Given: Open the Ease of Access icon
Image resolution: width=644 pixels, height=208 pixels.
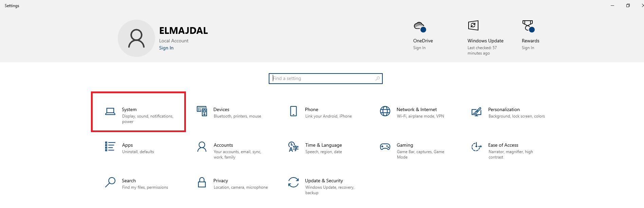Looking at the screenshot, I should point(476,147).
